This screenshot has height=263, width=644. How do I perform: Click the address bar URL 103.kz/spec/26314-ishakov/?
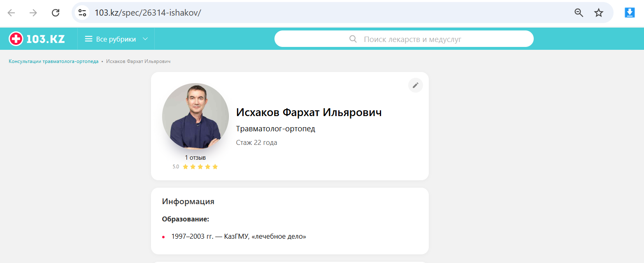point(148,13)
